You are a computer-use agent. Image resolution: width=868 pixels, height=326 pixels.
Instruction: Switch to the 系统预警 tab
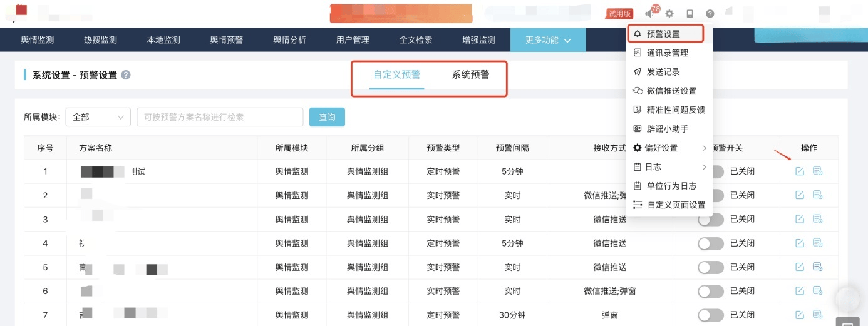[x=470, y=75]
